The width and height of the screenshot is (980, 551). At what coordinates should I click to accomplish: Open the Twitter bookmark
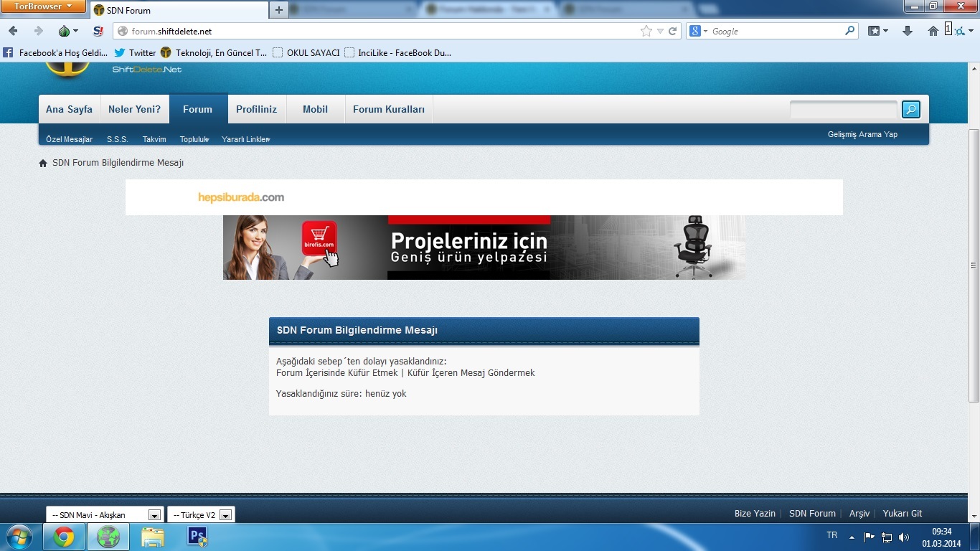click(x=135, y=52)
